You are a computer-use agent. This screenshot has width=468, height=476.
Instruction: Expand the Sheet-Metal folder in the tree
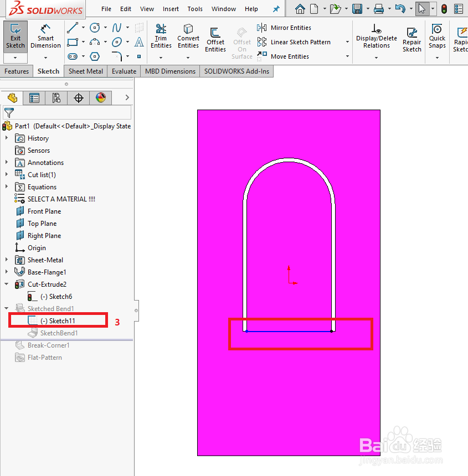pyautogui.click(x=7, y=260)
